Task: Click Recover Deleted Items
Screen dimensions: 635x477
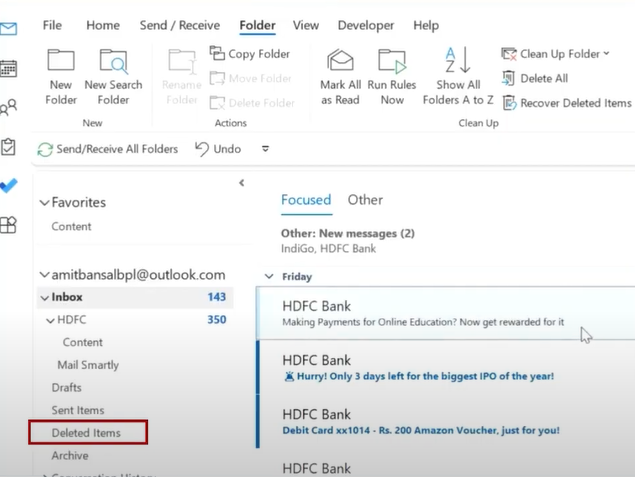Action: [x=567, y=103]
